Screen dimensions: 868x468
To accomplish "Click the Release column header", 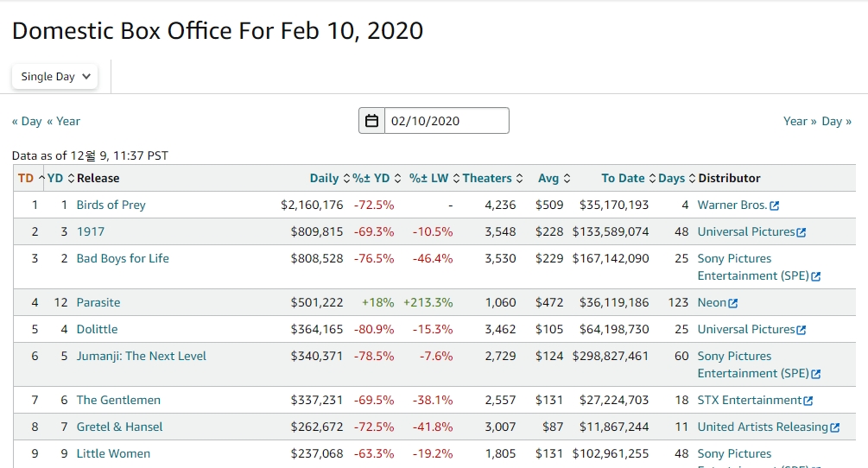I will pyautogui.click(x=98, y=178).
